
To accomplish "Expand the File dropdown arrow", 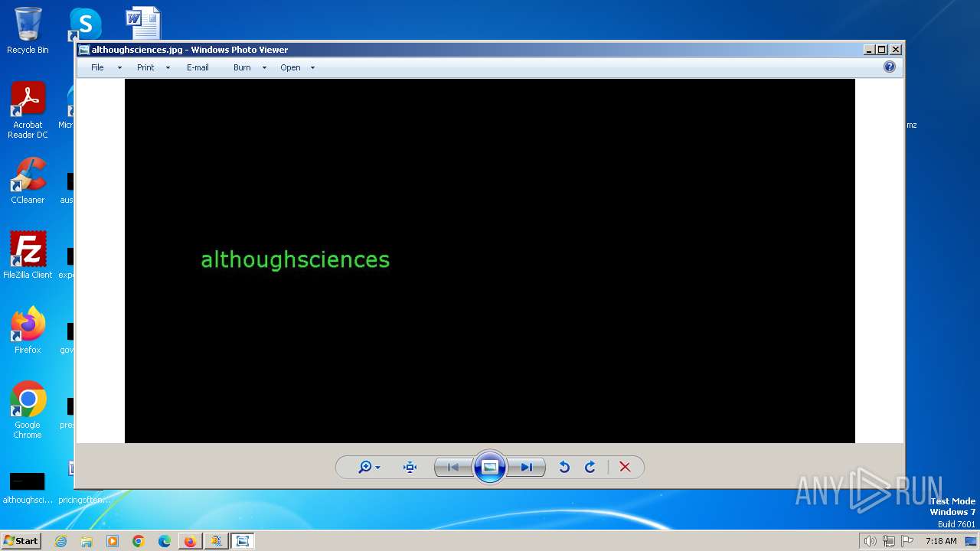I will point(119,68).
